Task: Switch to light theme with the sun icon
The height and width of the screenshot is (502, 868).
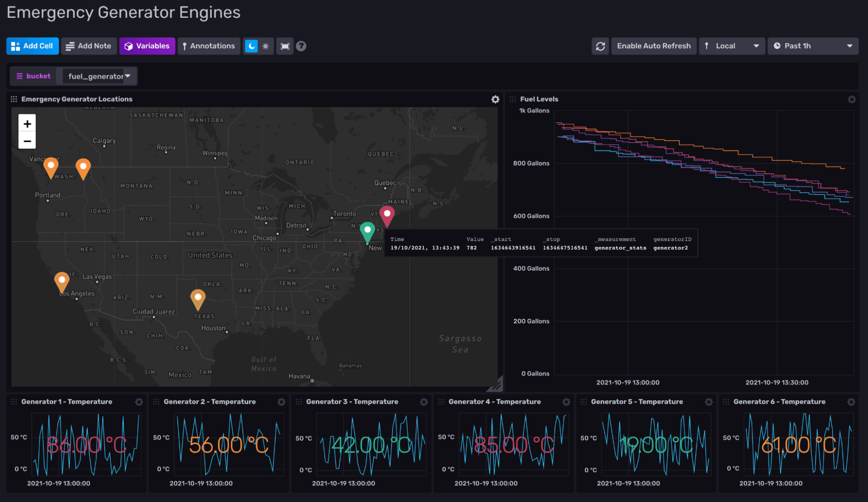Action: (x=265, y=46)
